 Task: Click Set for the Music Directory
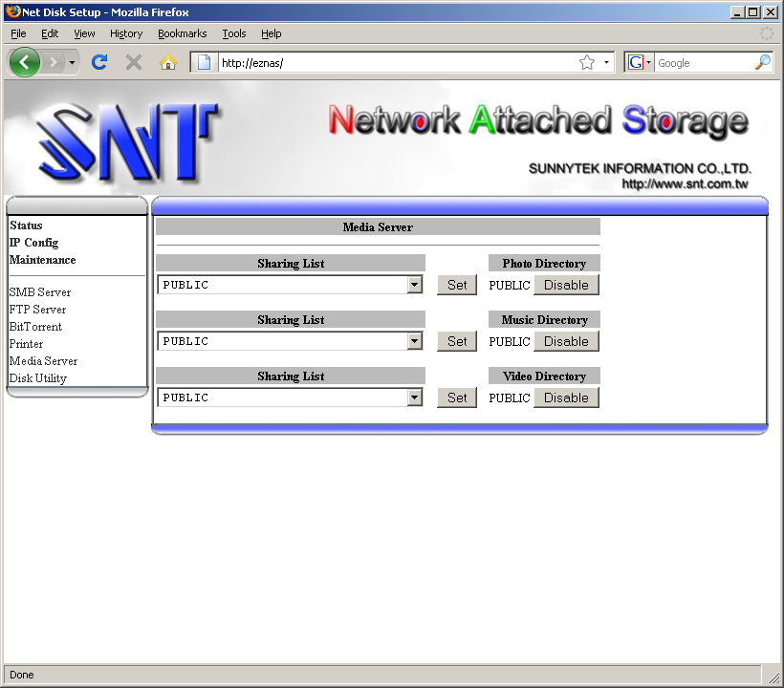click(457, 341)
